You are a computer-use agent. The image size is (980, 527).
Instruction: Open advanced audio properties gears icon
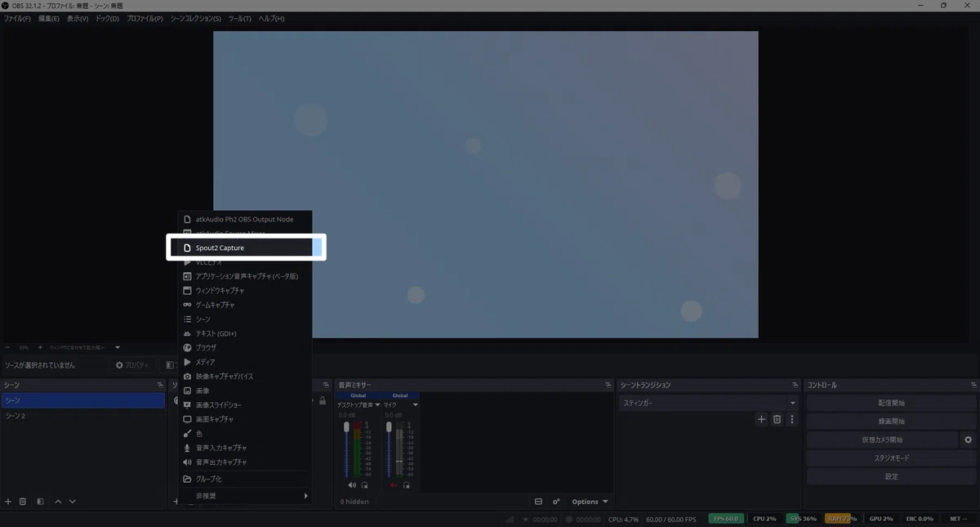[x=556, y=502]
